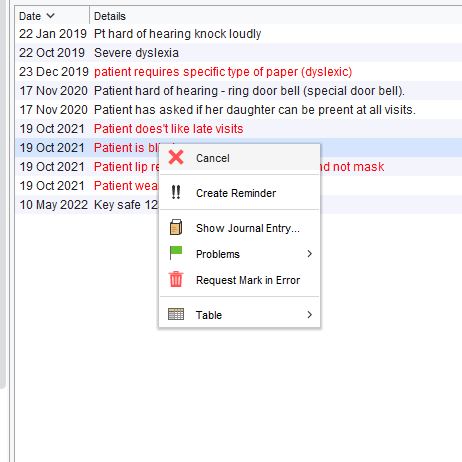Click the Date column header label

click(x=30, y=16)
